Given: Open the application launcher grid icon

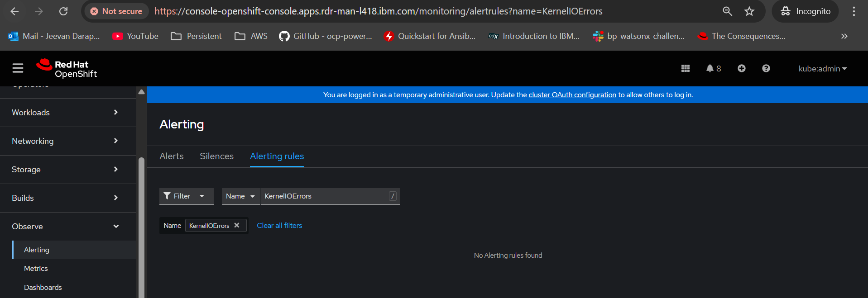Looking at the screenshot, I should [685, 68].
